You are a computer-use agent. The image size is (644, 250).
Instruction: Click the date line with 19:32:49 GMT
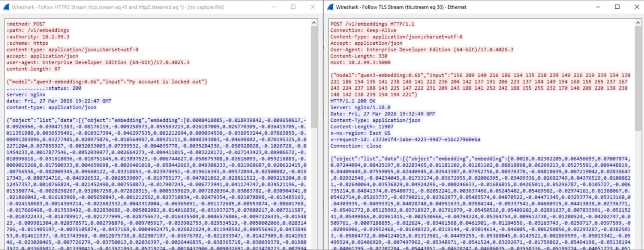(x=383, y=114)
